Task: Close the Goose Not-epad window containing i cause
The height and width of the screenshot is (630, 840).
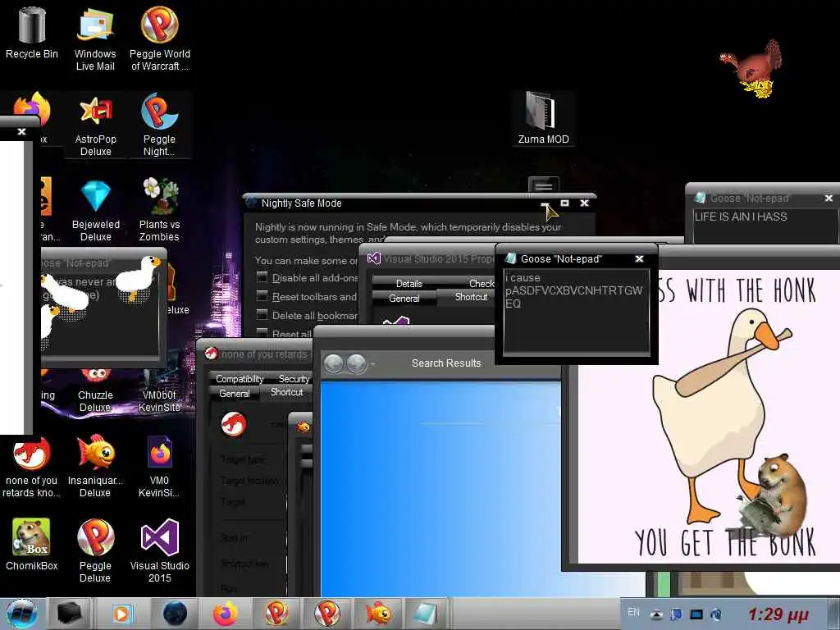Action: click(639, 258)
